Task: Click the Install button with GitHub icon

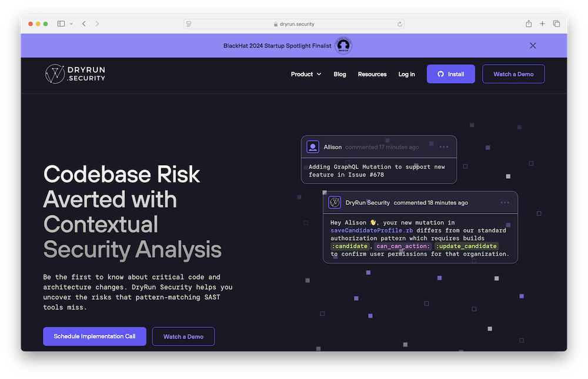Action: point(451,74)
